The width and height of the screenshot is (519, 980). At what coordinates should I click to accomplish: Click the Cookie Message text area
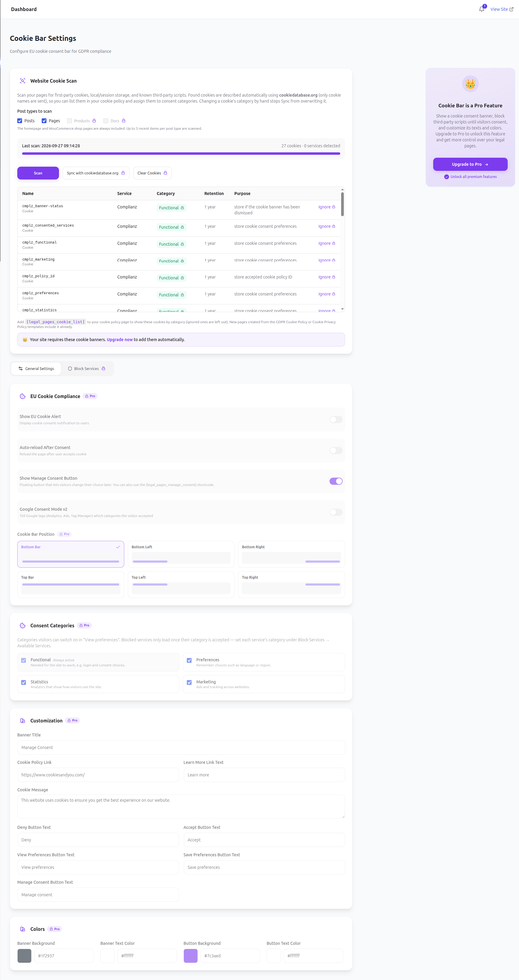tap(181, 806)
